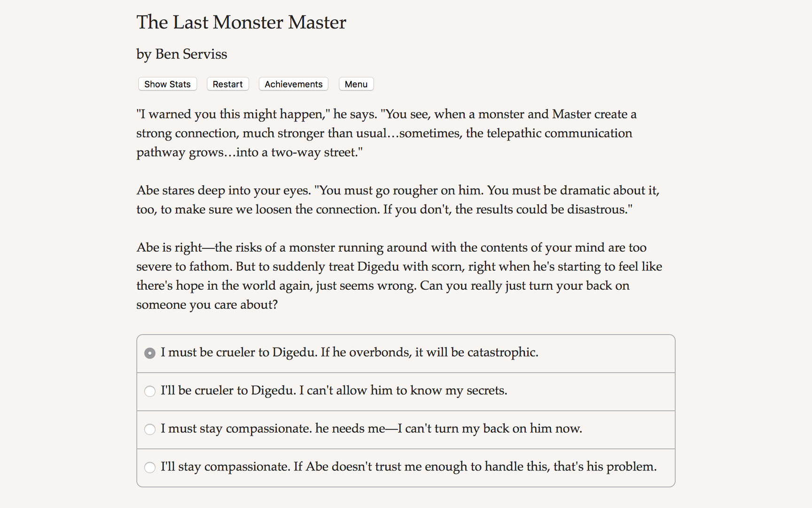Restart the game

click(227, 84)
